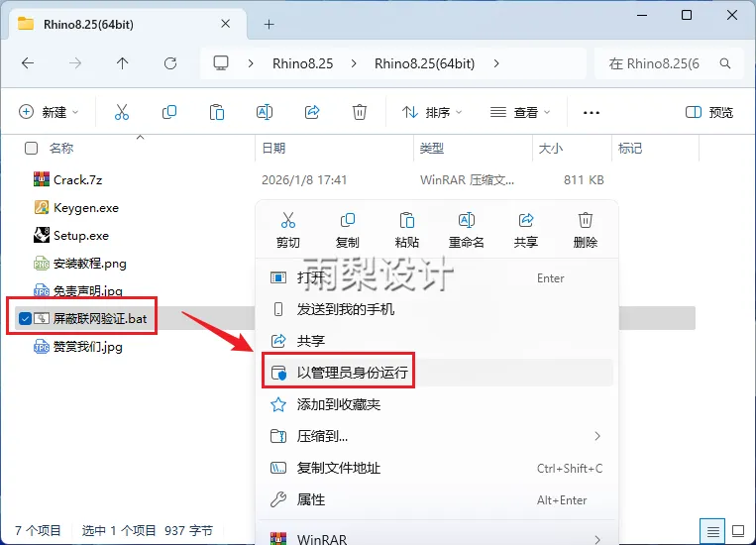756x545 pixels.
Task: Click 剪切 in the context menu
Action: 288,231
